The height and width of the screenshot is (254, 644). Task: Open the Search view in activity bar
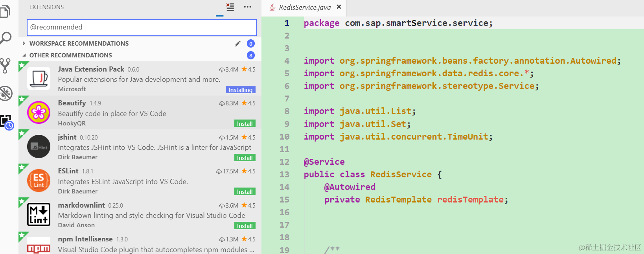pos(6,38)
